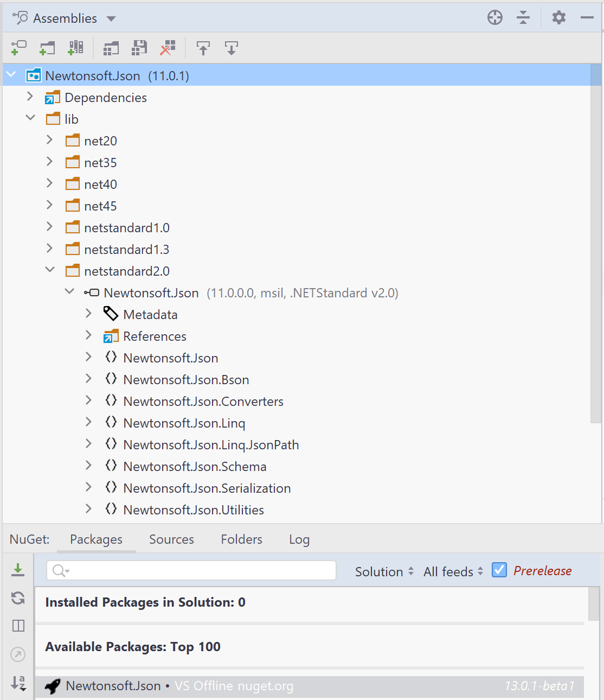Screen dimensions: 604x700
Task: Switch to the Log tab
Action: tap(299, 539)
